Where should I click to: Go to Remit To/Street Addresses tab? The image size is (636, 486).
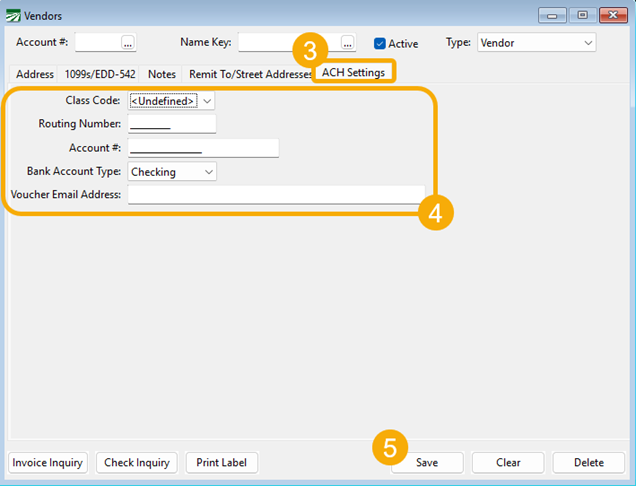click(250, 74)
